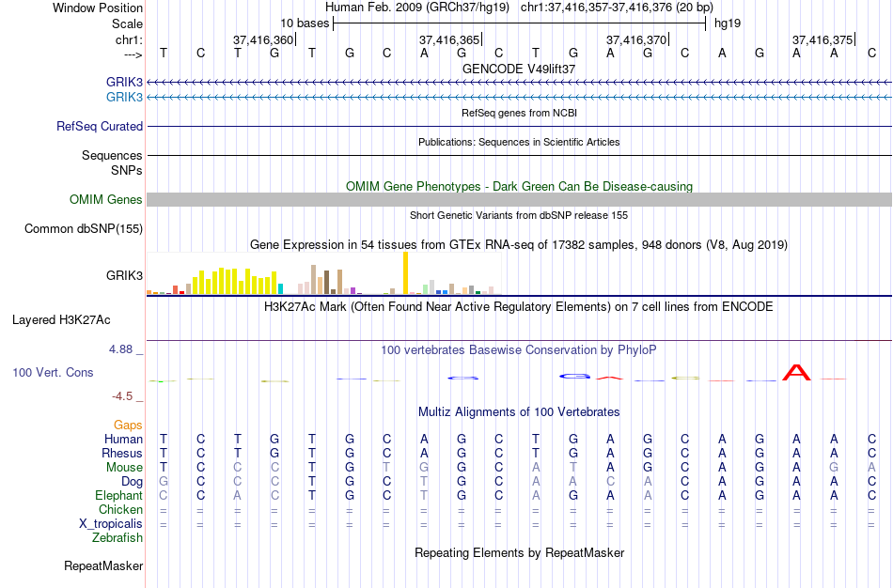
Task: Click Short Genetic Variants from dbSNP title
Action: 519,215
